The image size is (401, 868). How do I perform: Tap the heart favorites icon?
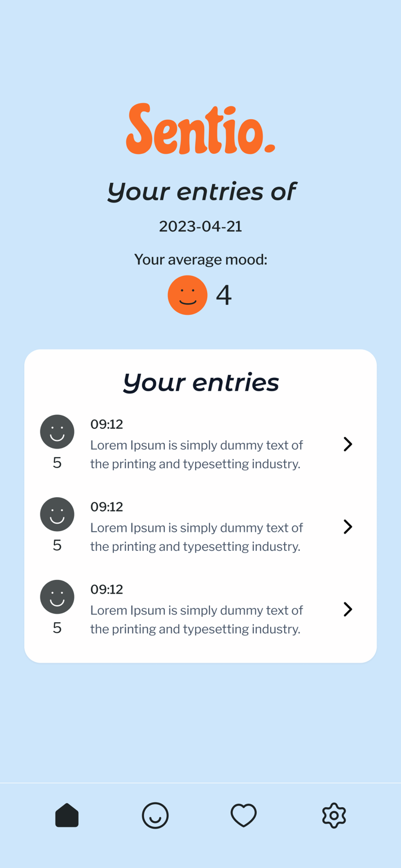[x=244, y=815]
